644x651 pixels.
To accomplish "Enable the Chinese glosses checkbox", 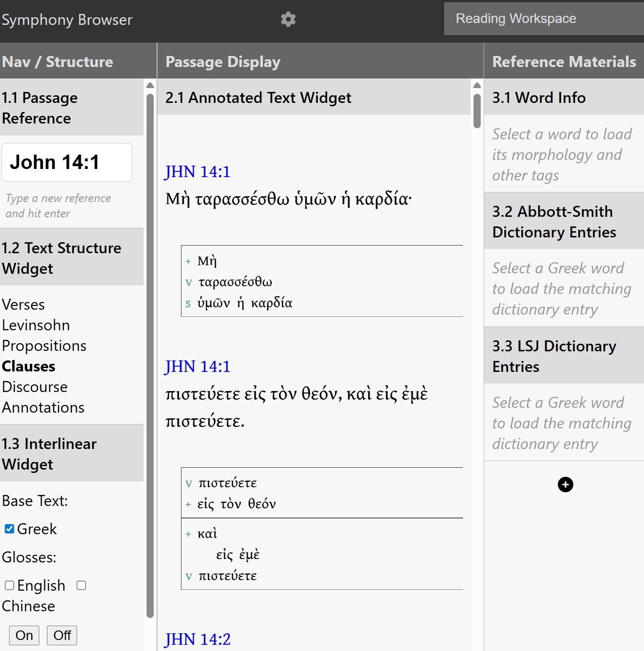I will point(81,585).
